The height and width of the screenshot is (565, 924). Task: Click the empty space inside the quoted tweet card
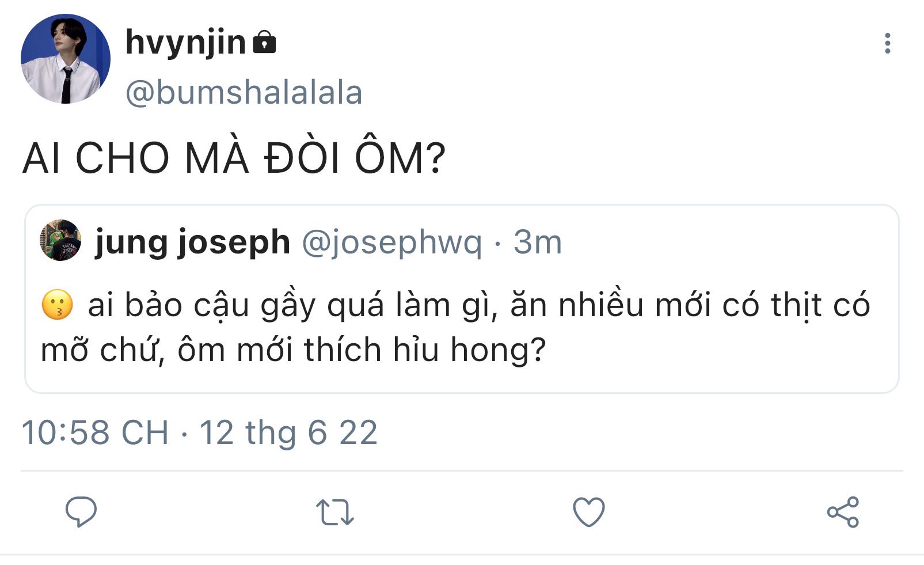pyautogui.click(x=720, y=351)
